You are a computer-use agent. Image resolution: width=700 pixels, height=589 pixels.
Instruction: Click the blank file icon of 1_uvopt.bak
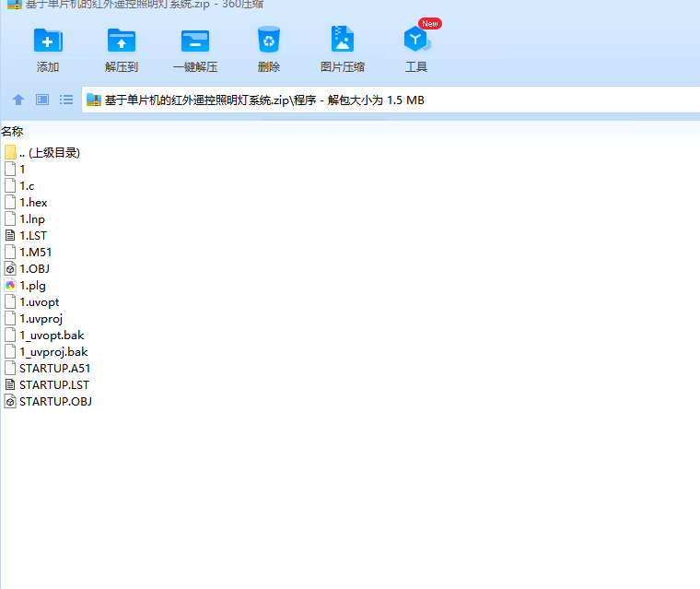[10, 336]
